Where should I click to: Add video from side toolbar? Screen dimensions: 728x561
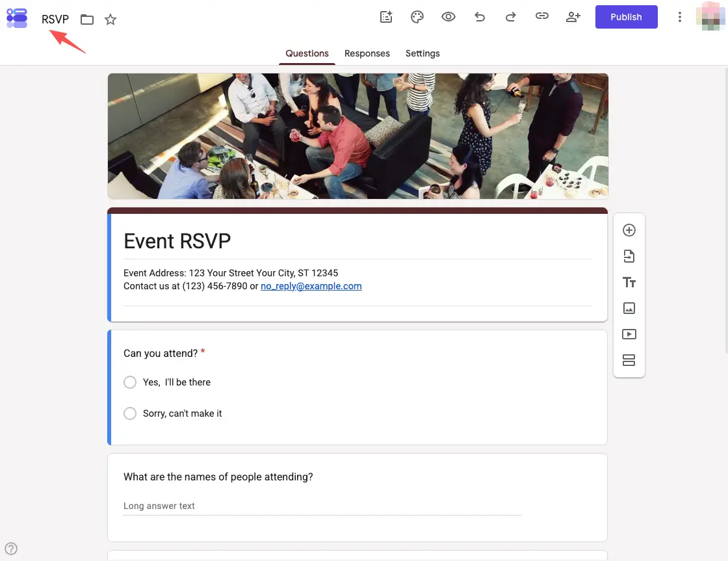click(x=629, y=334)
